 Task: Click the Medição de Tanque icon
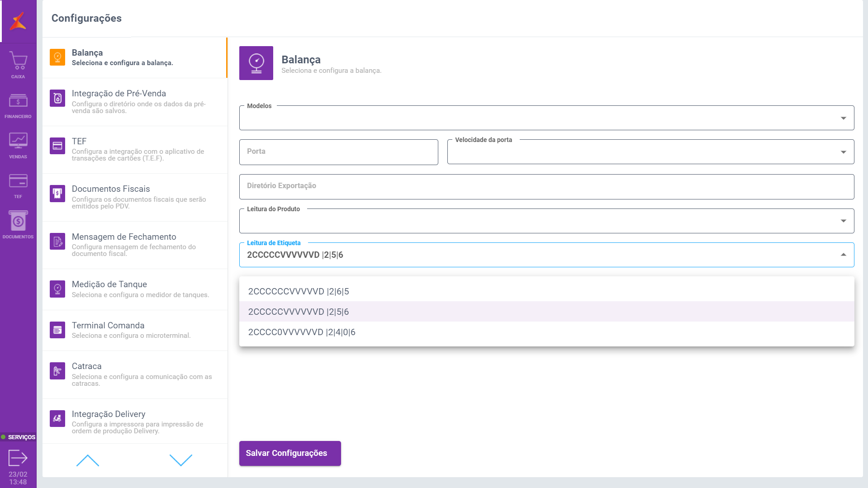click(x=57, y=289)
